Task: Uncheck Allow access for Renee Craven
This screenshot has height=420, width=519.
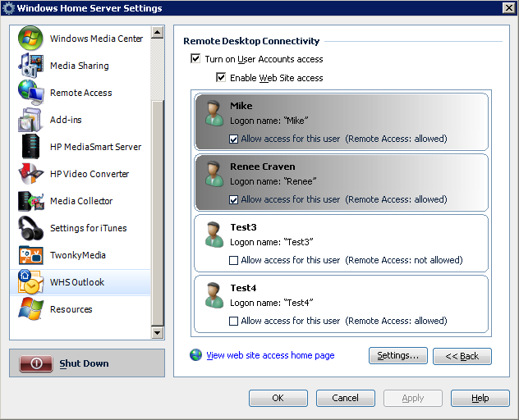Action: click(233, 200)
